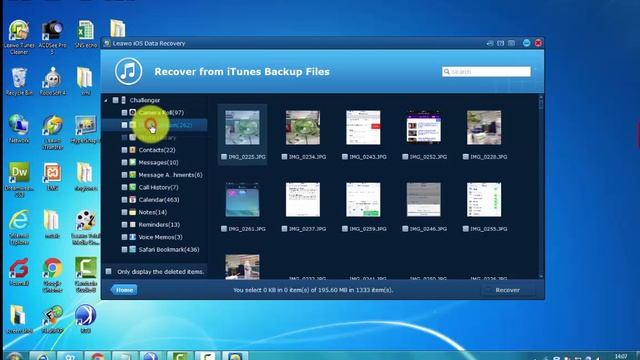The height and width of the screenshot is (360, 640).
Task: Open the IMG_0261.JPG thumbnail
Action: pos(242,200)
